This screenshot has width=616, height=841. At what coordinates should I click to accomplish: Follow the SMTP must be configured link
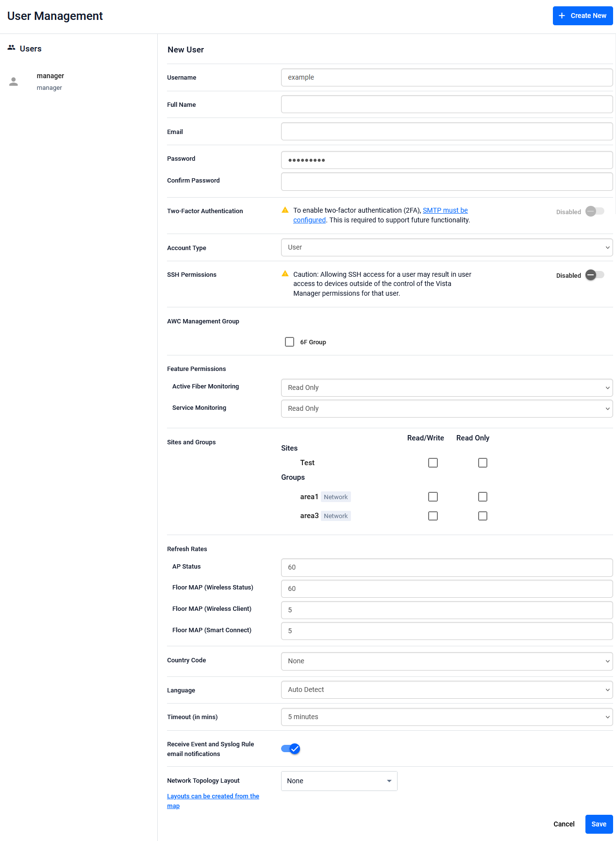(445, 210)
